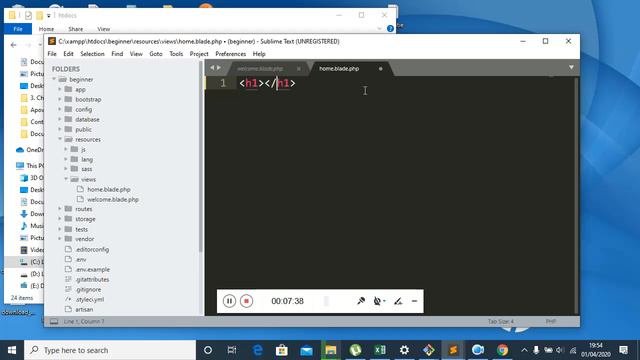Open the Project menu
This screenshot has height=360, width=640.
pos(199,54)
